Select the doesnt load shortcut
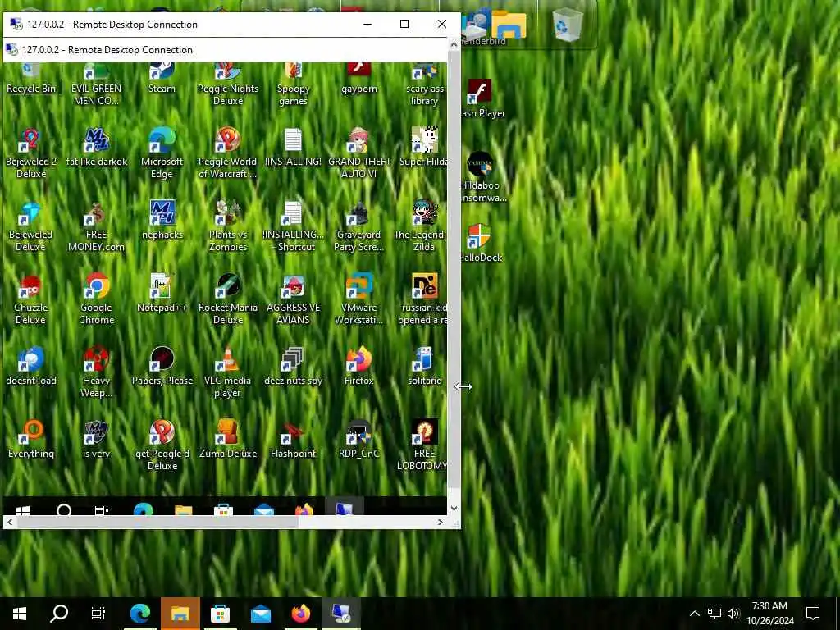 pos(30,367)
